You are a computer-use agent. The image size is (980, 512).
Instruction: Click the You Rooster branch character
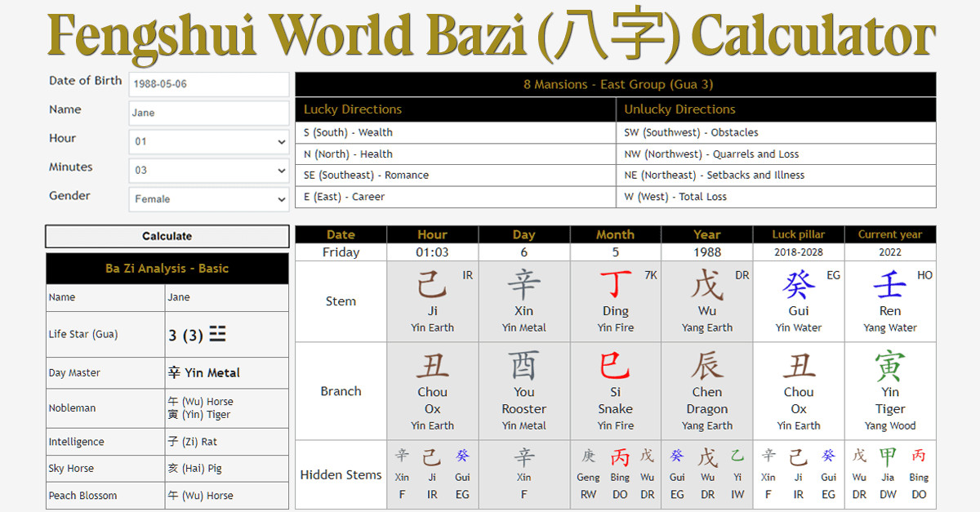pyautogui.click(x=523, y=367)
